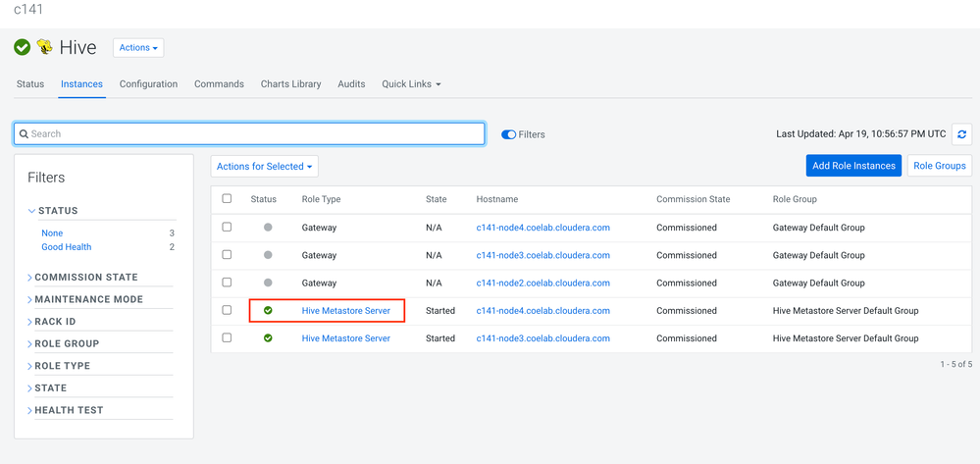Image resolution: width=980 pixels, height=464 pixels.
Task: Click gray status dot for node3 Gateway
Action: (268, 255)
